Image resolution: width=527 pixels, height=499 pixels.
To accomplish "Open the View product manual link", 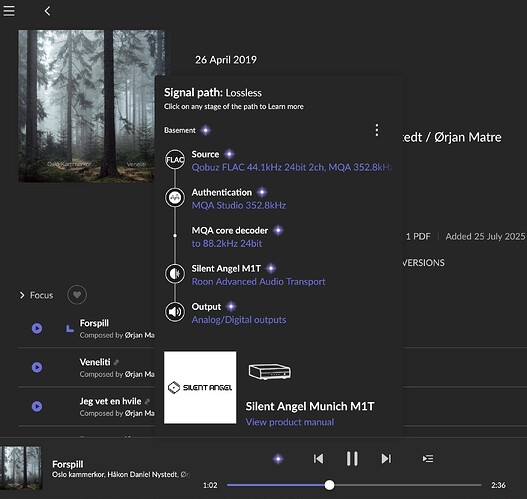I will (290, 422).
